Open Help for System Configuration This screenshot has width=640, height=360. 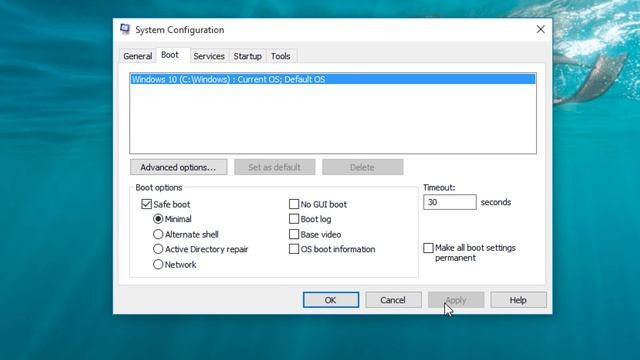click(518, 300)
